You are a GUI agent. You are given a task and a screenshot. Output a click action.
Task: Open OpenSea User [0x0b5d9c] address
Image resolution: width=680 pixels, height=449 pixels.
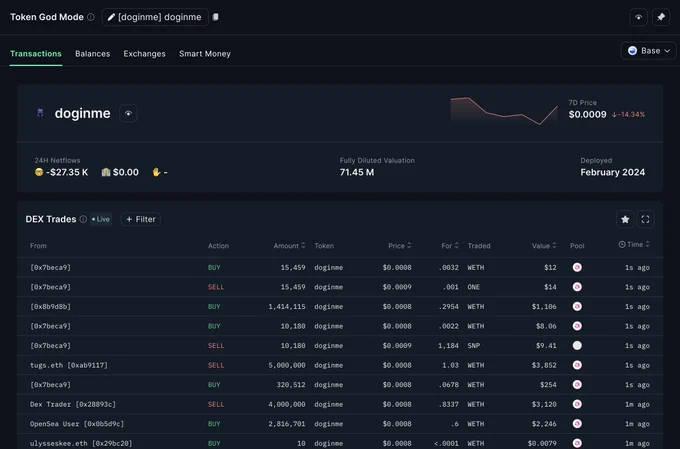(77, 424)
